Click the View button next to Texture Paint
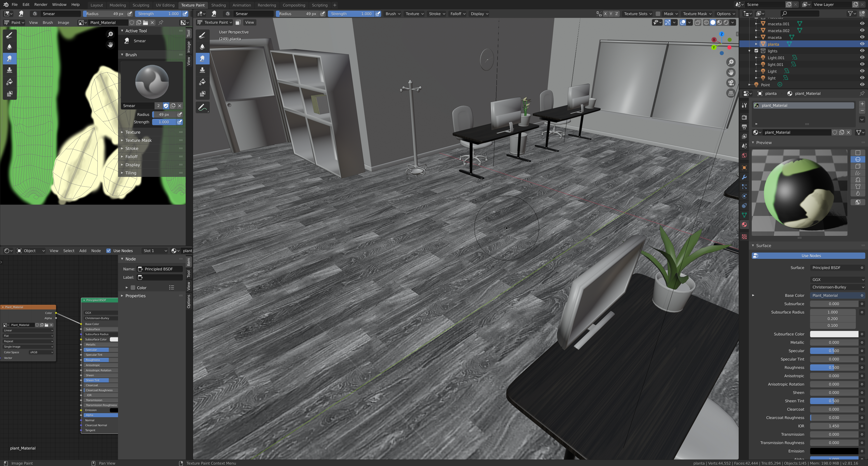 pos(249,22)
